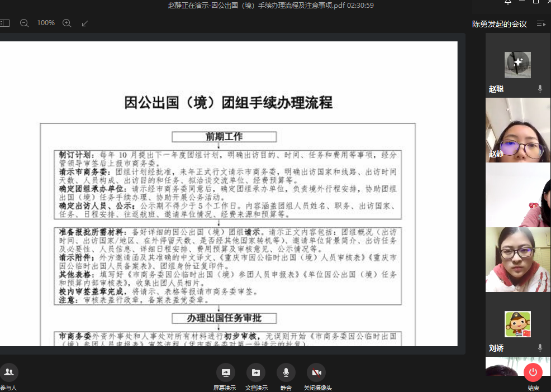Turn off the camera (关闭摄像头)
Viewport: 551px width, 392px height.
[x=317, y=372]
